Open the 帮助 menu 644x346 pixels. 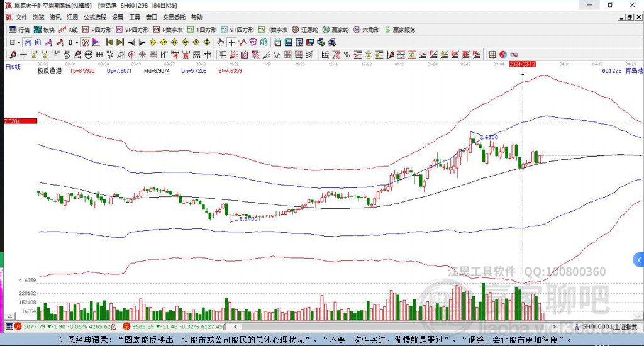coord(197,17)
